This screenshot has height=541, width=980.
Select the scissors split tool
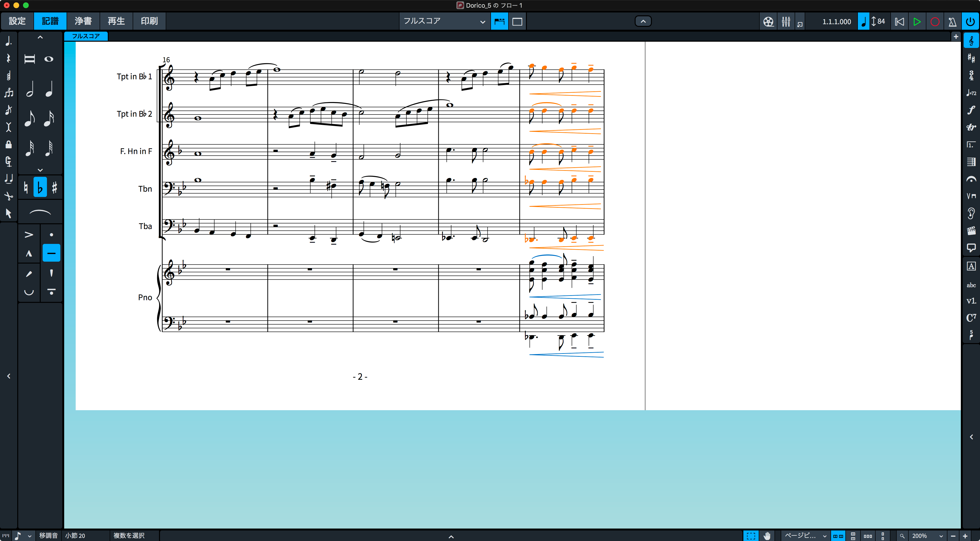pos(8,196)
